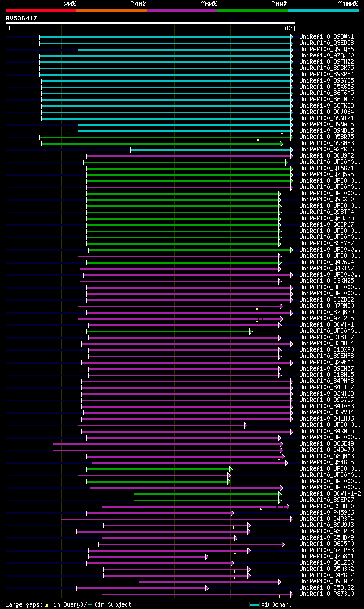Select the AV536417 query name
The height and width of the screenshot is (609, 364).
(22, 18)
